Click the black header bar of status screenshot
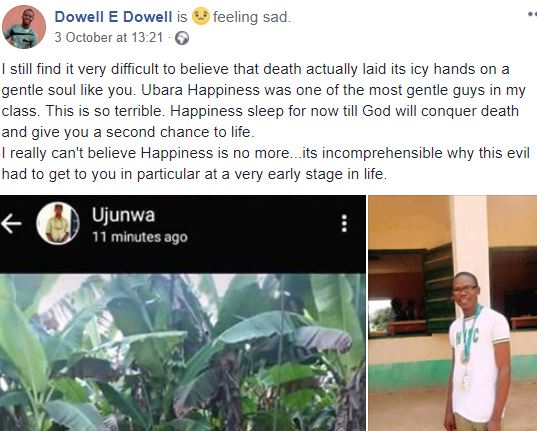Image resolution: width=537 pixels, height=431 pixels. (x=183, y=234)
